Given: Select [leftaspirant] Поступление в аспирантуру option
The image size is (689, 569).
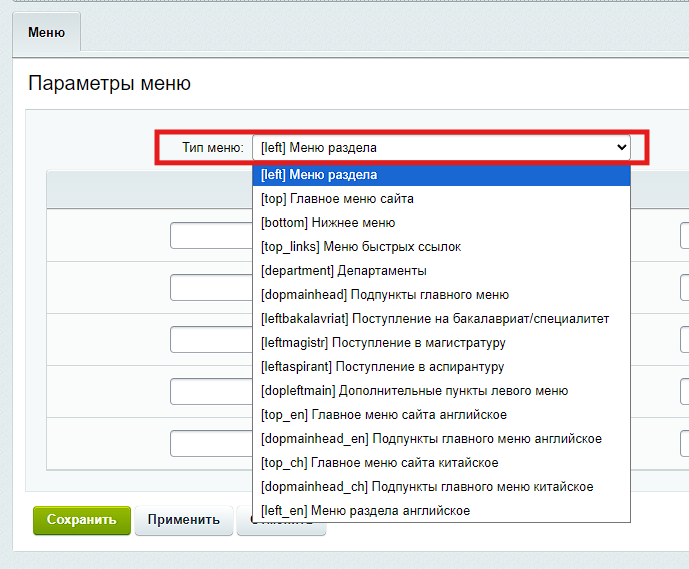Looking at the screenshot, I should [x=441, y=367].
